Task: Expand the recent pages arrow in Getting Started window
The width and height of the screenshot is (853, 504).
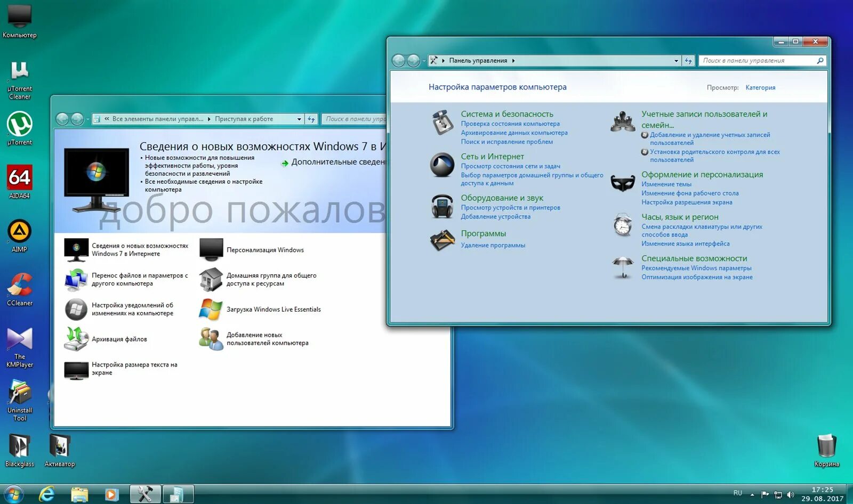Action: pyautogui.click(x=87, y=119)
